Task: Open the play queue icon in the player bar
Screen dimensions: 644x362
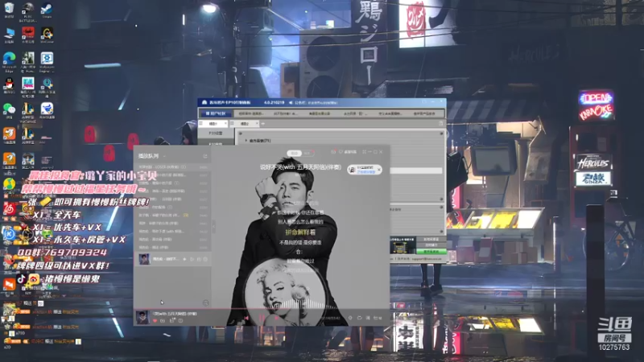Action: 377,318
